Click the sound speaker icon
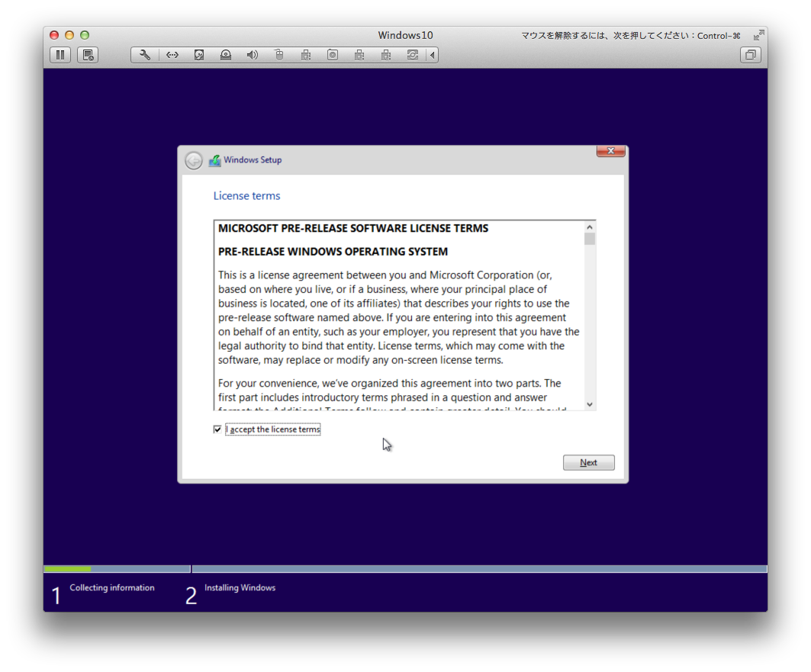 (253, 55)
